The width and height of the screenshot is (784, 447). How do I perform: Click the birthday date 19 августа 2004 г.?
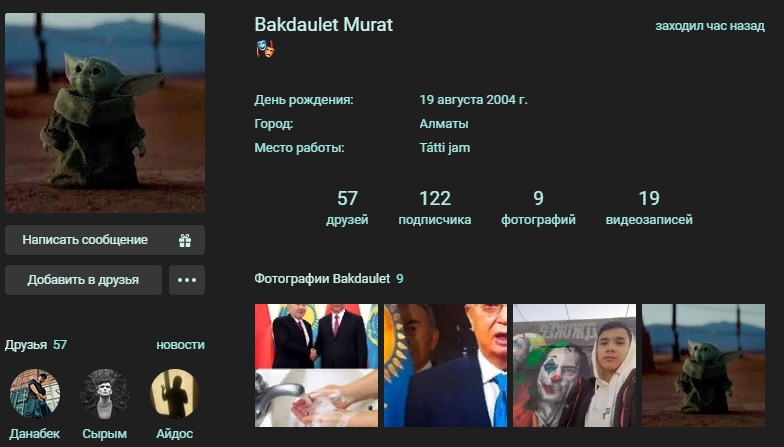(474, 100)
